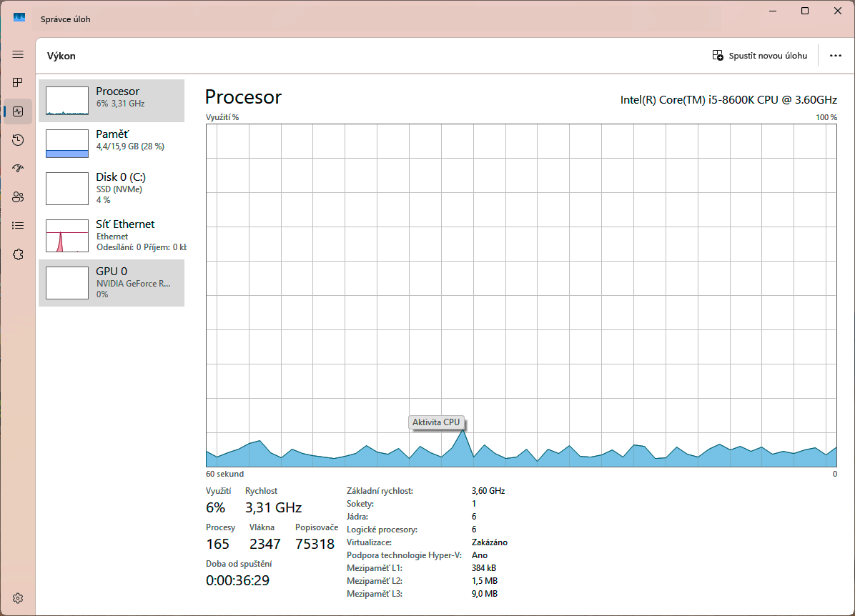Click the Správce úloh title bar icon
This screenshot has height=616, width=855.
[x=19, y=18]
